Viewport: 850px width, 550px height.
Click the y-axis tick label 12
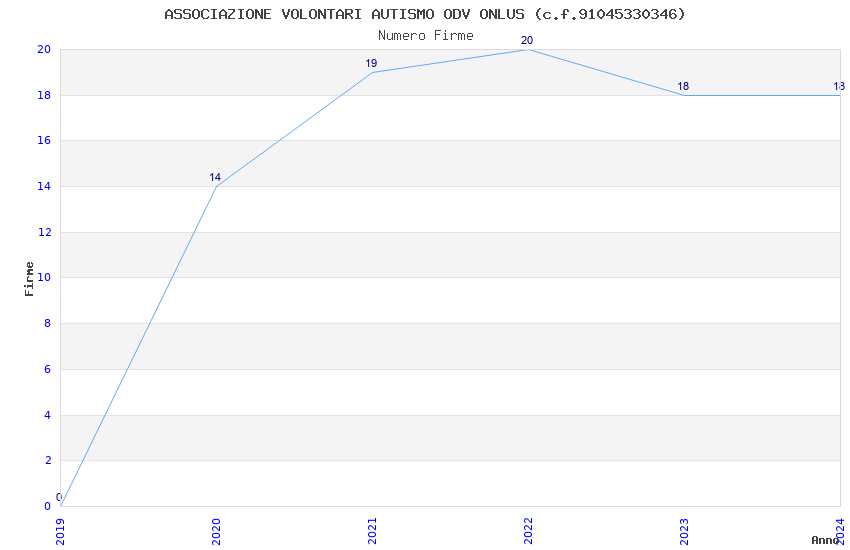tap(44, 232)
